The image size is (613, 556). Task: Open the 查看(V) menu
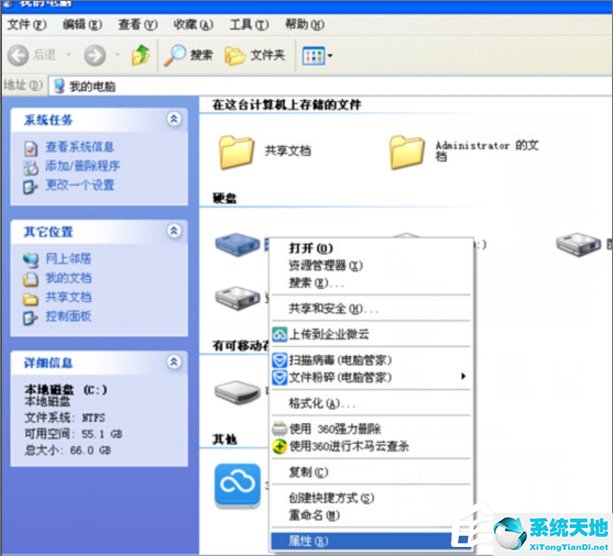tap(138, 25)
